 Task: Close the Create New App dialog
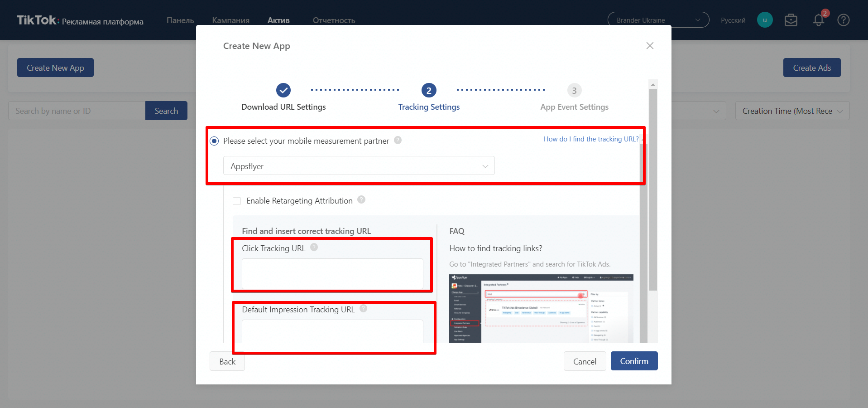tap(650, 46)
